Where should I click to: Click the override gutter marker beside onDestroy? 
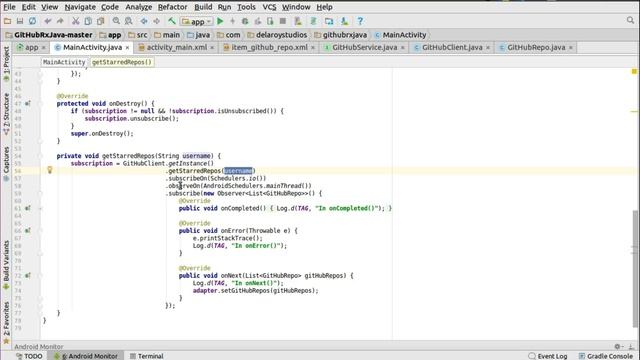28,104
